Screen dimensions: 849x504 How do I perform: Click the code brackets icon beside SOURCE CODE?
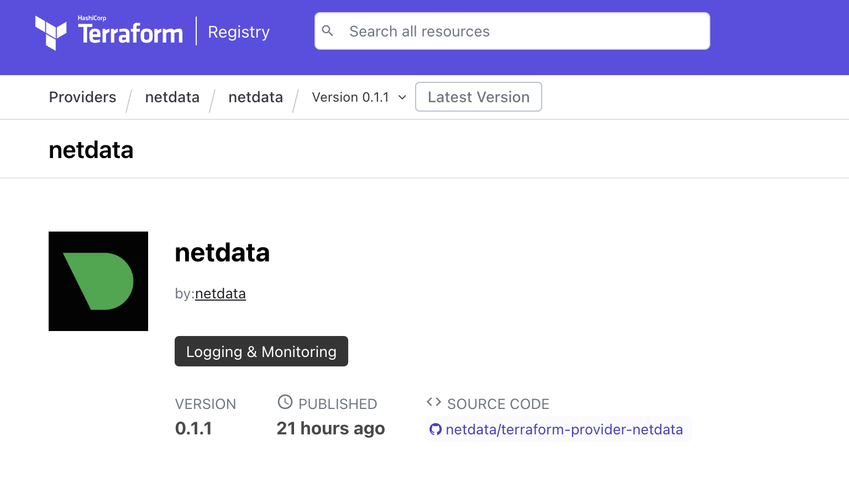[x=434, y=402]
